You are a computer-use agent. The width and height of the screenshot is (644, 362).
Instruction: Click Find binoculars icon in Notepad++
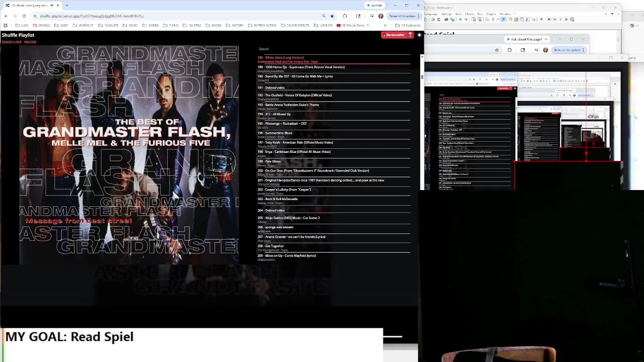click(x=446, y=19)
